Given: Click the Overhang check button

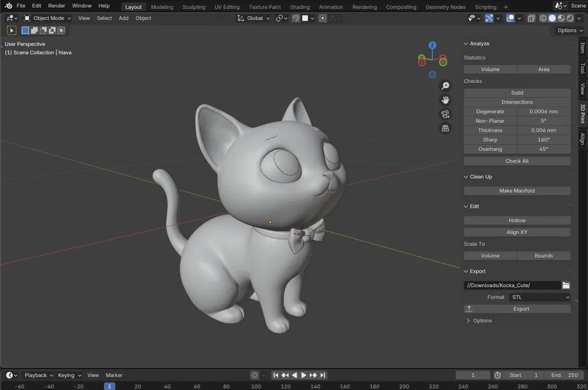Looking at the screenshot, I should (490, 149).
